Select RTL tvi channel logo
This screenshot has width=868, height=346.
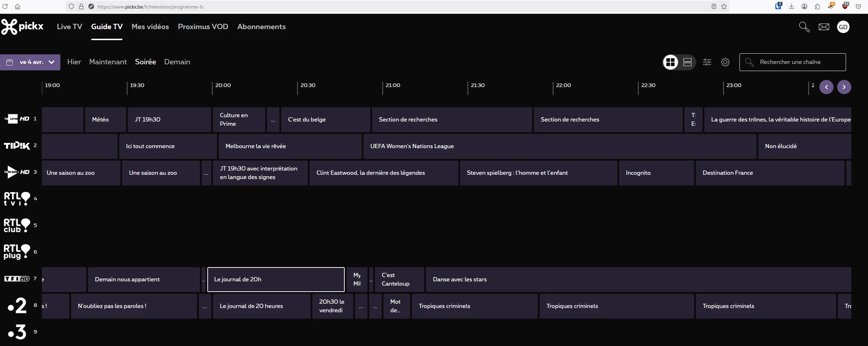tap(17, 199)
